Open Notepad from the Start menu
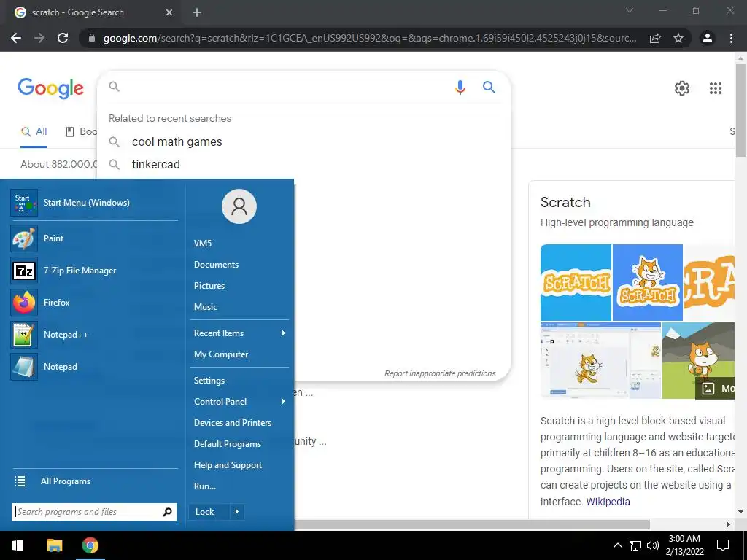The image size is (747, 560). [94, 367]
